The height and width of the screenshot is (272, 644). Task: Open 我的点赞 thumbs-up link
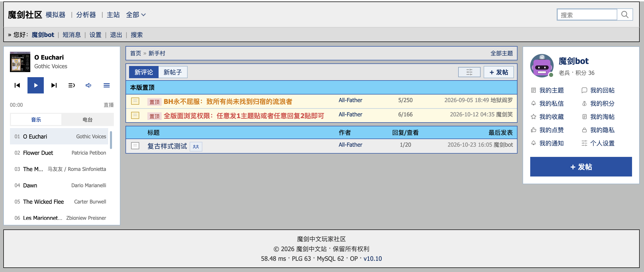click(x=547, y=130)
